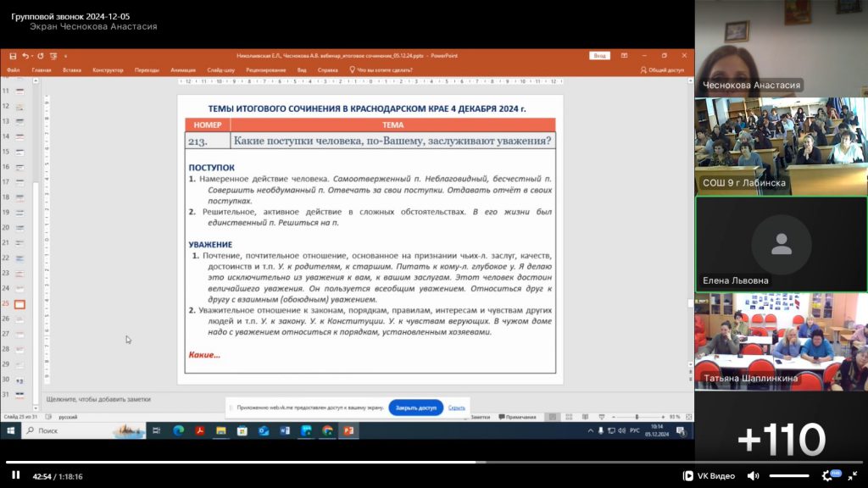Click the Вход sign-in button
This screenshot has width=868, height=488.
pyautogui.click(x=600, y=56)
